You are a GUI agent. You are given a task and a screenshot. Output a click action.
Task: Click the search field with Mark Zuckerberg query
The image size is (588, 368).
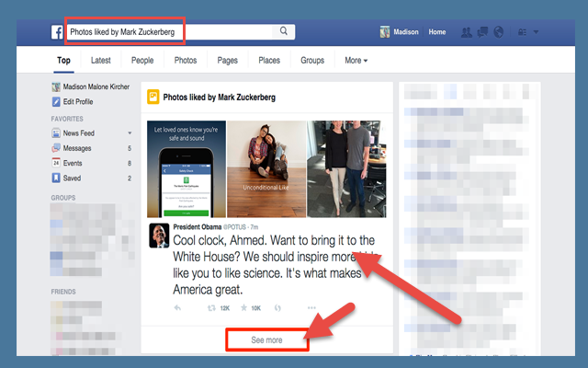165,31
